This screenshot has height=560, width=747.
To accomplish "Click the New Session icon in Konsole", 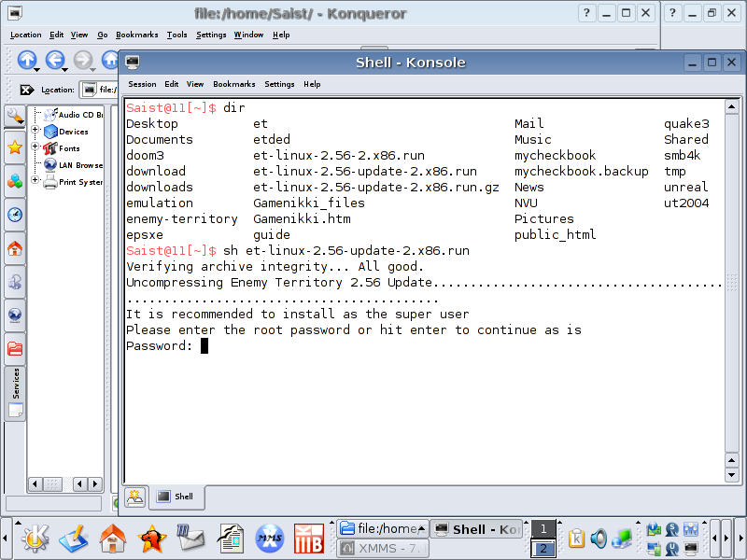I will coord(135,497).
